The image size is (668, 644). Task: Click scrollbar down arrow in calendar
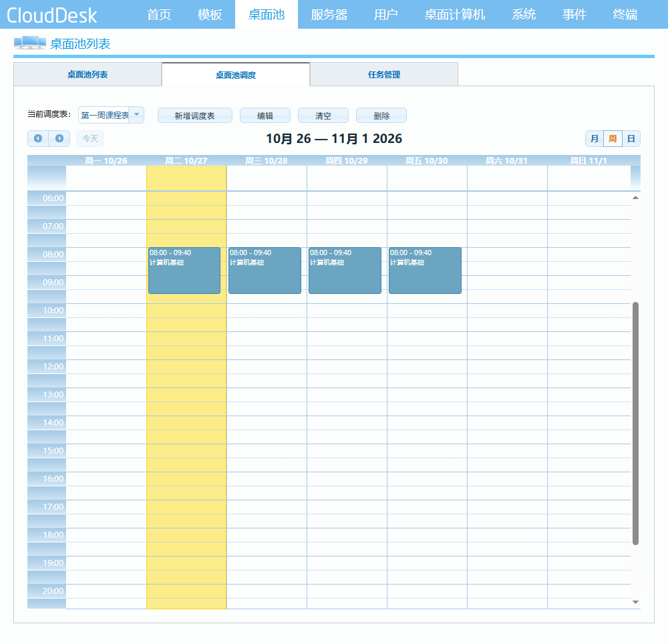tap(636, 602)
